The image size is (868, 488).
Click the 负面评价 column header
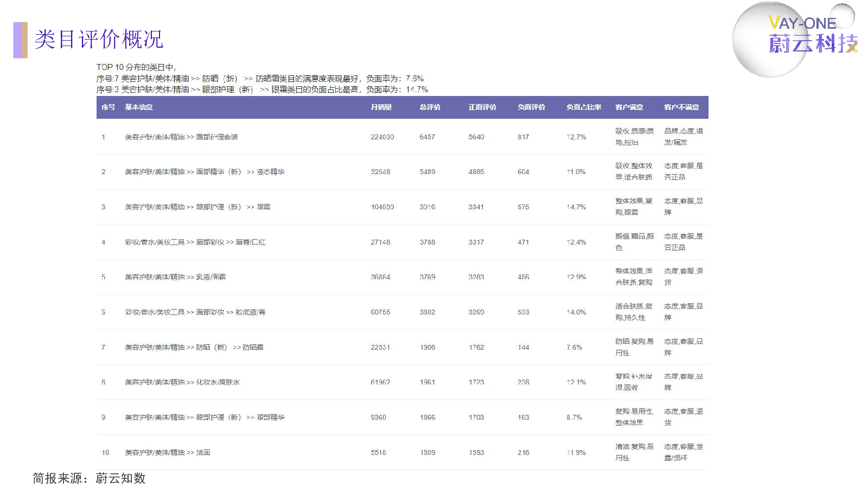click(x=531, y=107)
